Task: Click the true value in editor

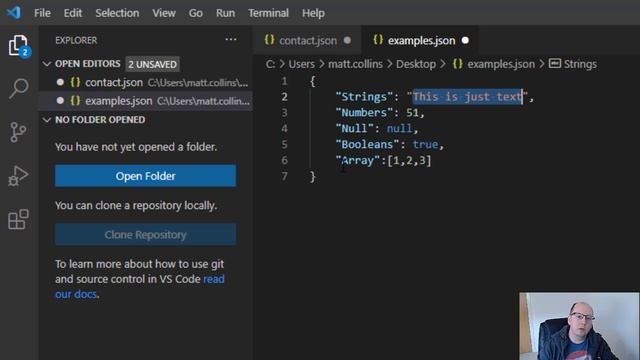Action: (x=425, y=144)
